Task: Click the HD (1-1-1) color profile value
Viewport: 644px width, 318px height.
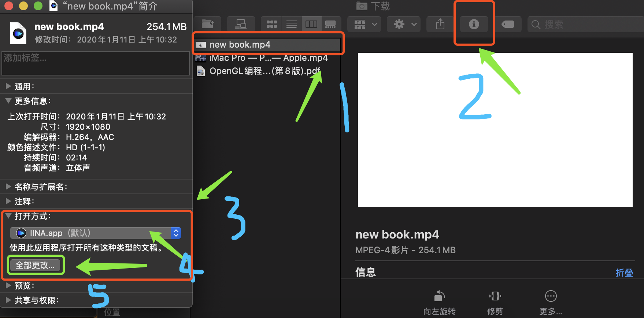Action: pos(85,147)
